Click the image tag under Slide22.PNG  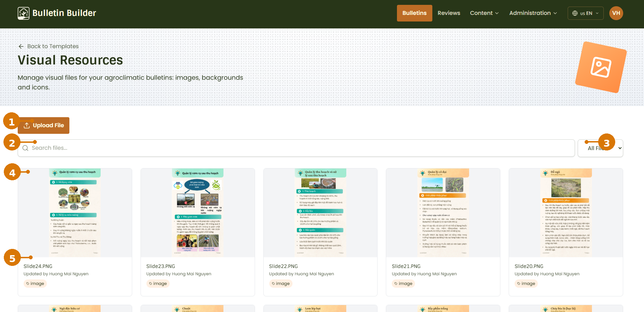coord(281,284)
